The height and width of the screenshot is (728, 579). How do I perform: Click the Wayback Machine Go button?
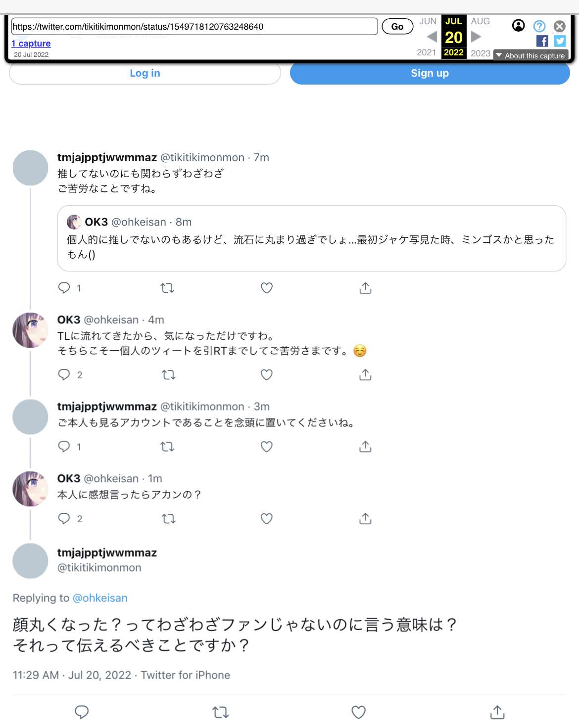[397, 27]
